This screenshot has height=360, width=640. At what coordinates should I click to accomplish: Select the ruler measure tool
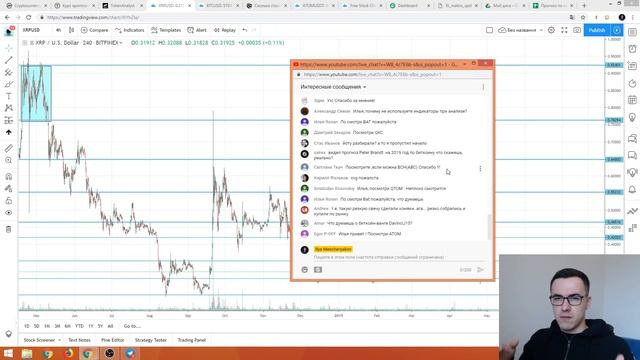pyautogui.click(x=9, y=148)
